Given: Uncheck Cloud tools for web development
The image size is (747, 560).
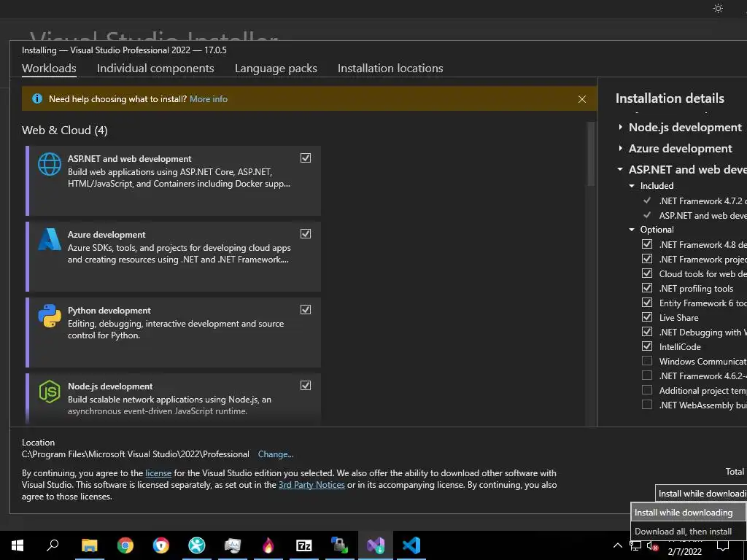Looking at the screenshot, I should [x=646, y=273].
